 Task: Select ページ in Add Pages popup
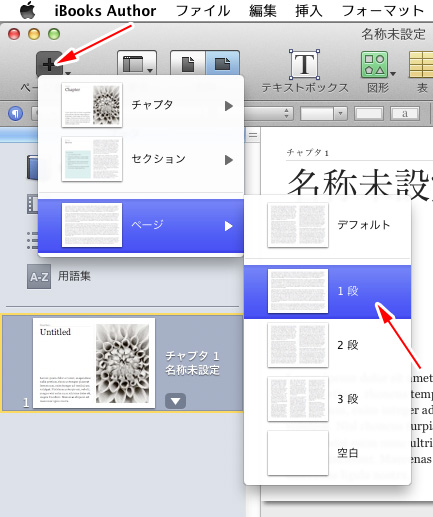coord(141,226)
